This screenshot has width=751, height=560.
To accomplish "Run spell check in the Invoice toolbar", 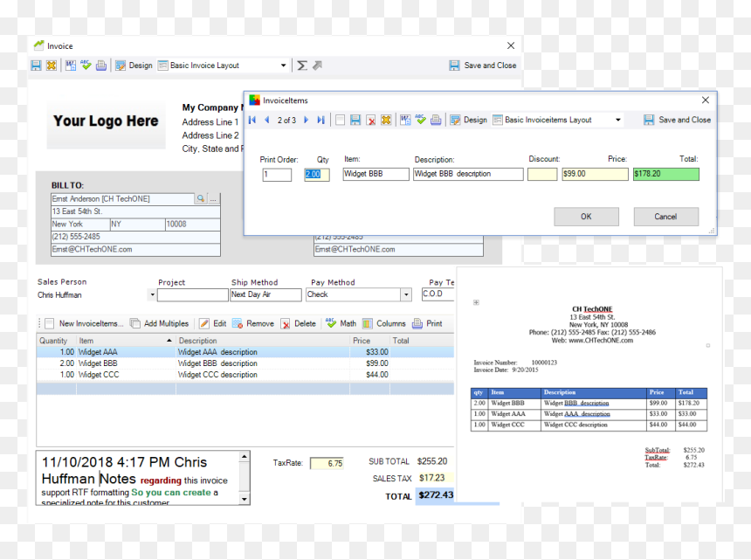I will click(86, 66).
